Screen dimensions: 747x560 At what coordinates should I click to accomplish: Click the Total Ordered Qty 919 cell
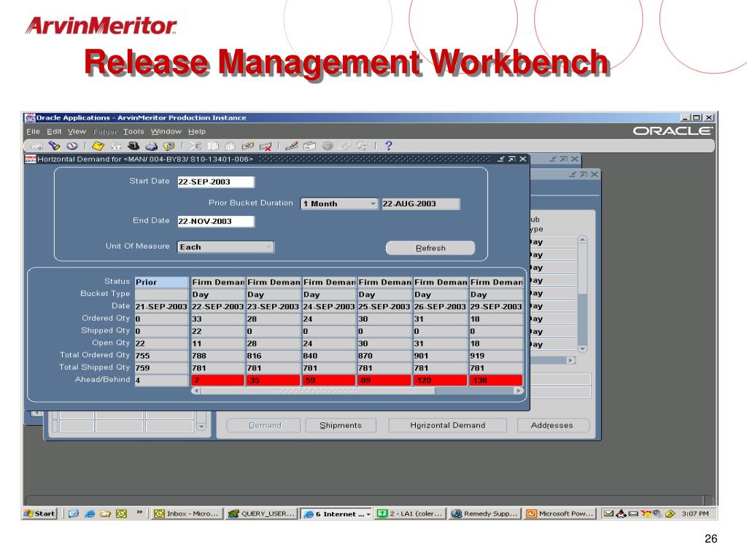[x=496, y=356]
